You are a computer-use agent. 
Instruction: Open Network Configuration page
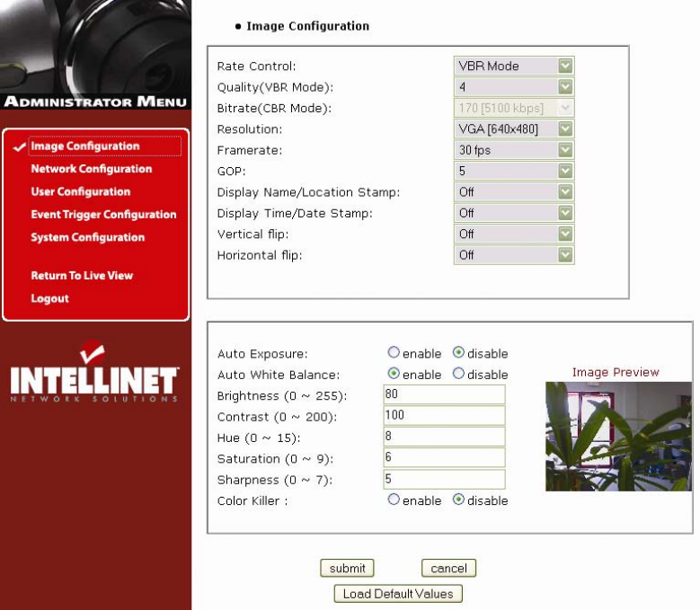click(92, 169)
